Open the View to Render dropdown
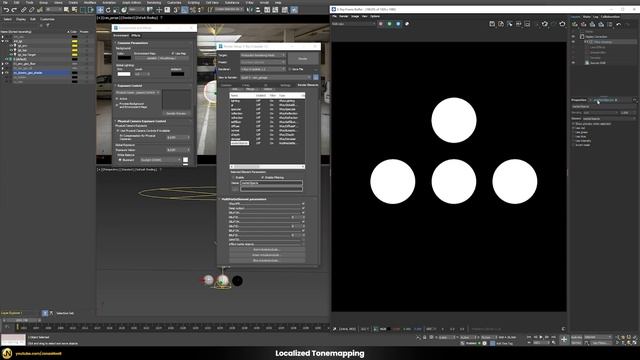Viewport: 640px width, 360px height. [276, 77]
